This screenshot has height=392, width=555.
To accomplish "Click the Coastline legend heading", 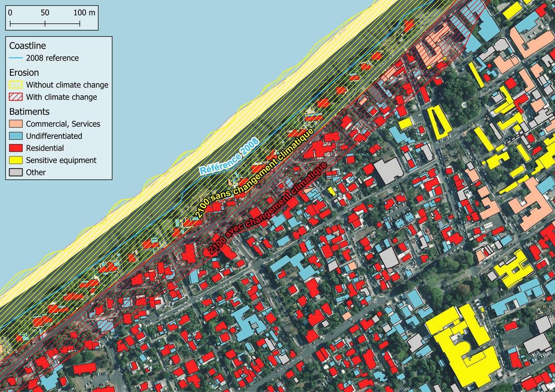I will coord(27,46).
